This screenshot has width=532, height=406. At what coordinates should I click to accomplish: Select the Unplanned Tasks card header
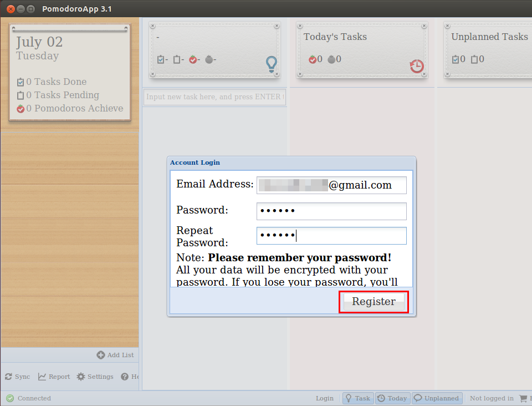[x=489, y=37]
